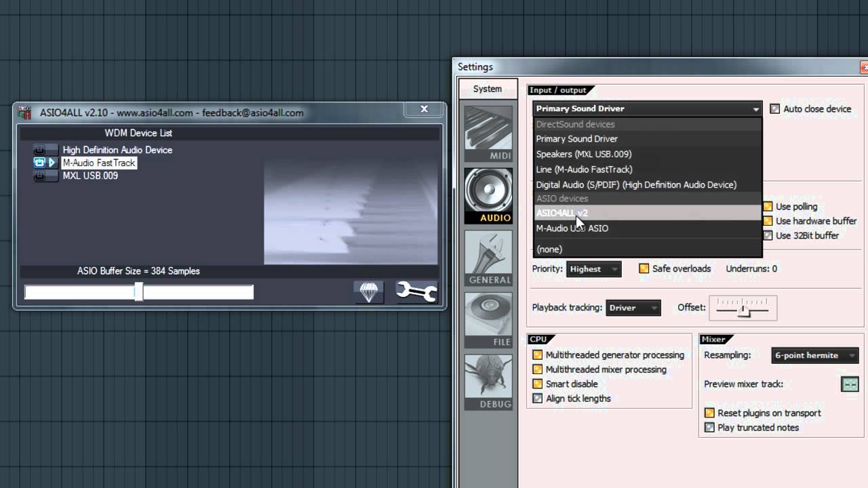Select Speakers (MXL USB.009) device

tap(648, 154)
